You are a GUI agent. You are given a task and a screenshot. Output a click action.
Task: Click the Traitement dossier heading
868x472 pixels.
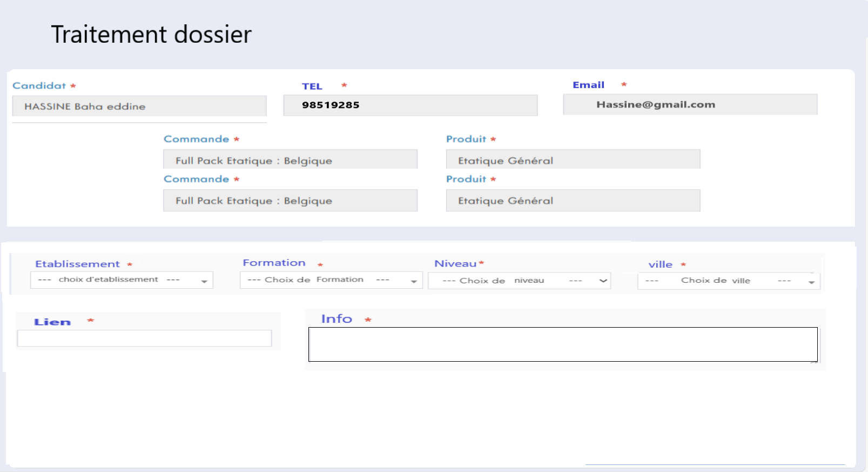point(151,35)
